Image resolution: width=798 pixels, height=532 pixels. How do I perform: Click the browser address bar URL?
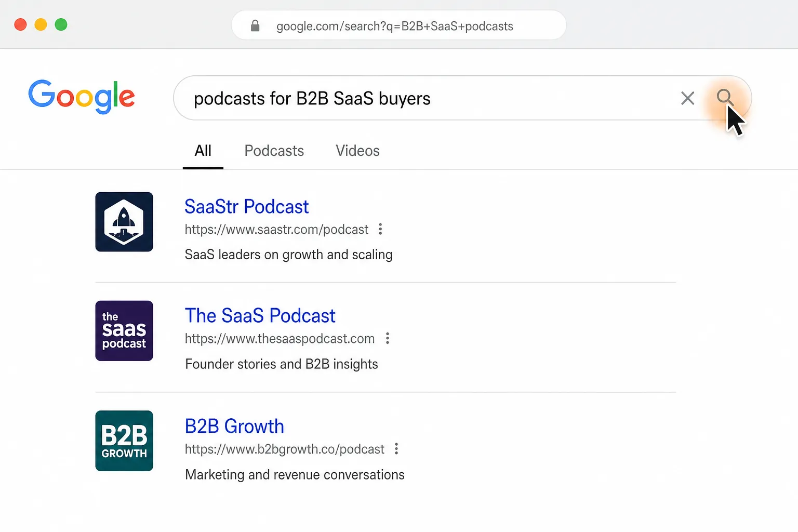[395, 26]
